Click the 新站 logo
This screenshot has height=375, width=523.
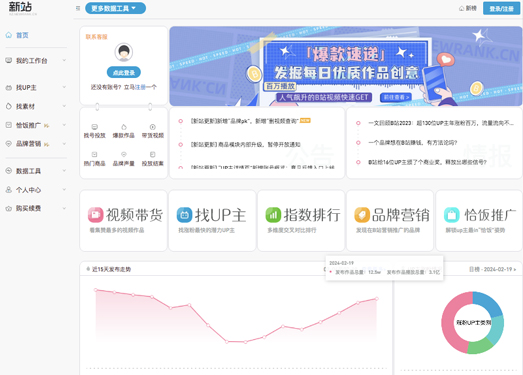(21, 8)
